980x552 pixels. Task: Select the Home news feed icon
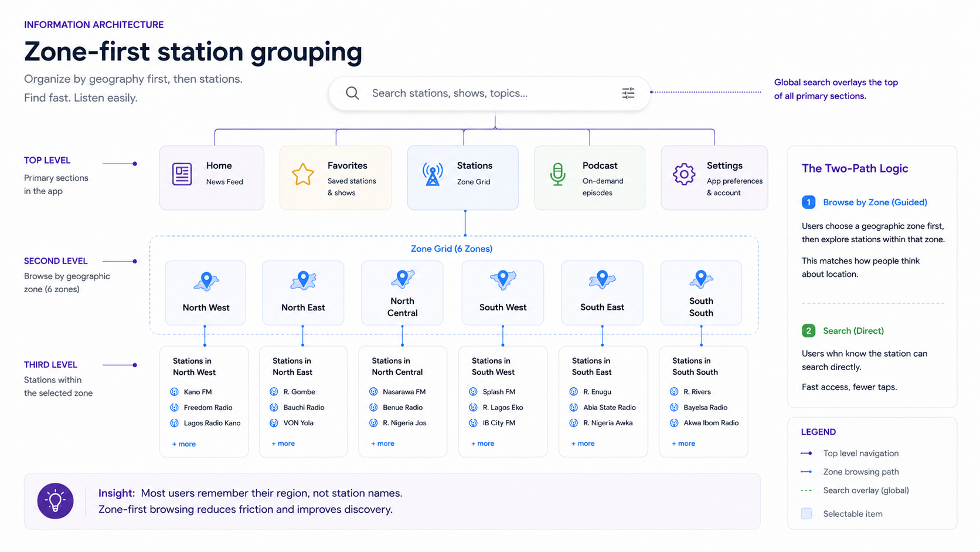click(x=182, y=174)
